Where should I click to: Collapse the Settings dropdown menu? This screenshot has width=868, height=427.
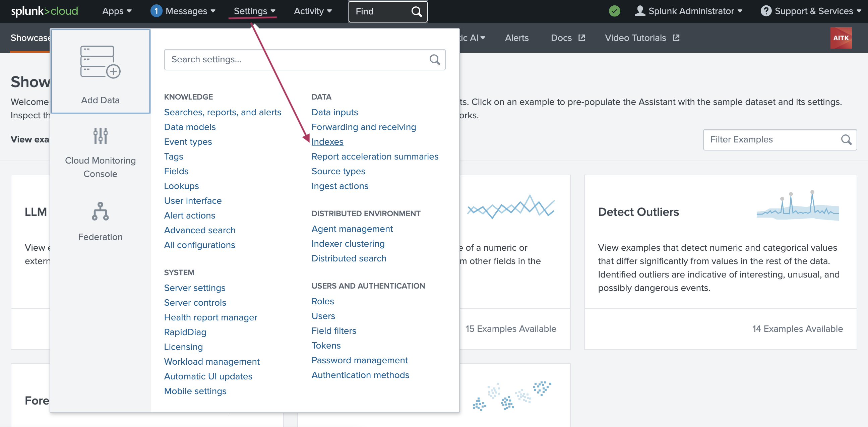254,11
